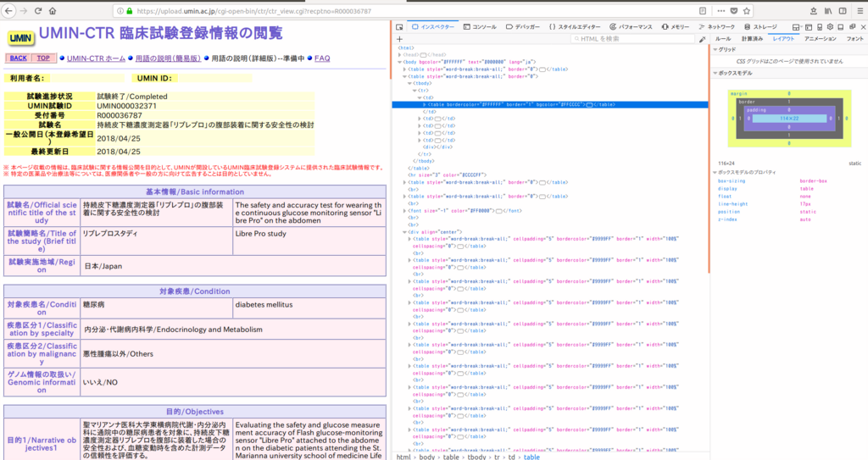Open the デバッガー tab
This screenshot has height=460, width=868.
(x=523, y=26)
